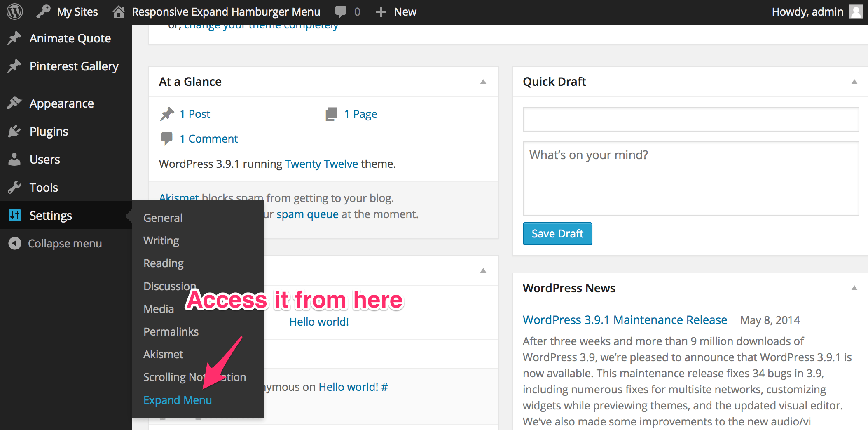Open Animate Quote sidebar menu

[70, 38]
